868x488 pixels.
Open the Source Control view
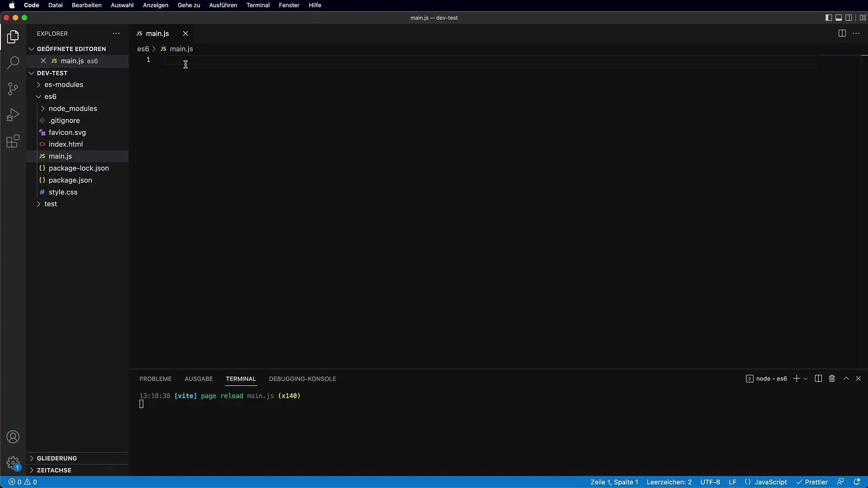click(x=13, y=89)
